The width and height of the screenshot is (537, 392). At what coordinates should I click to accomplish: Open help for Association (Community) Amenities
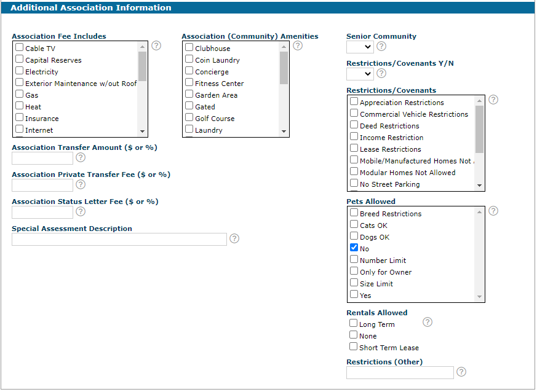(x=298, y=45)
